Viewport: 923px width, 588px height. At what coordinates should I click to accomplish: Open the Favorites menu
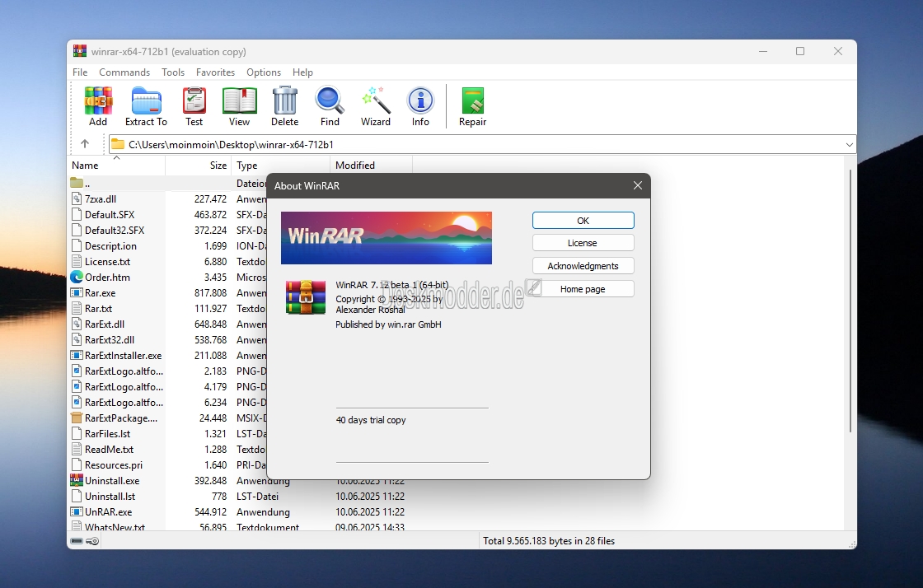(x=215, y=72)
